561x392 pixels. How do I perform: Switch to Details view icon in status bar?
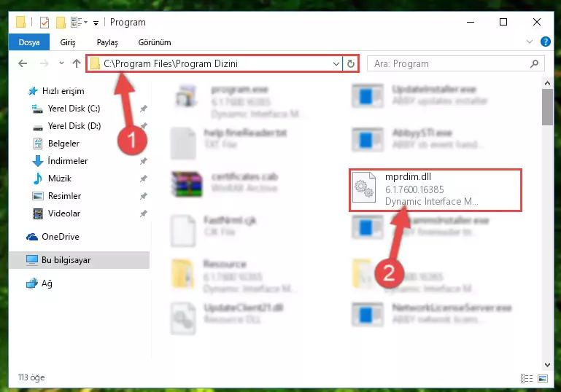click(x=527, y=378)
